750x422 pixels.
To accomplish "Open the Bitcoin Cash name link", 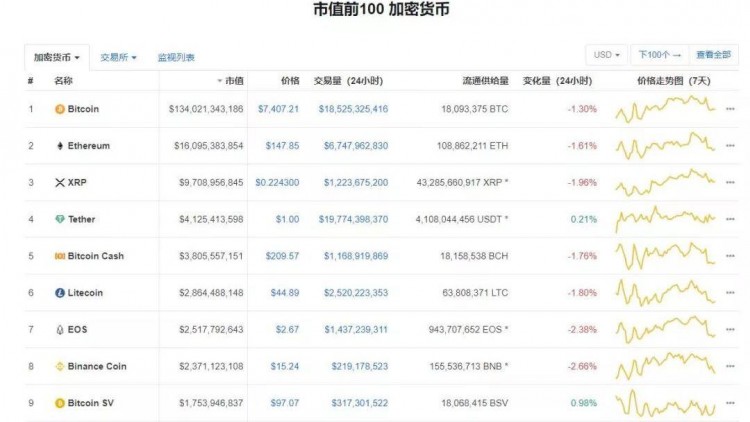I will pyautogui.click(x=96, y=256).
